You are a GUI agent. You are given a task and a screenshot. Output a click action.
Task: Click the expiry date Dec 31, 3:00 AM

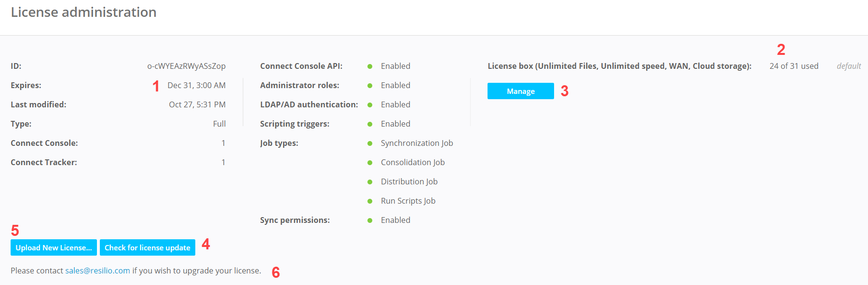pos(196,85)
